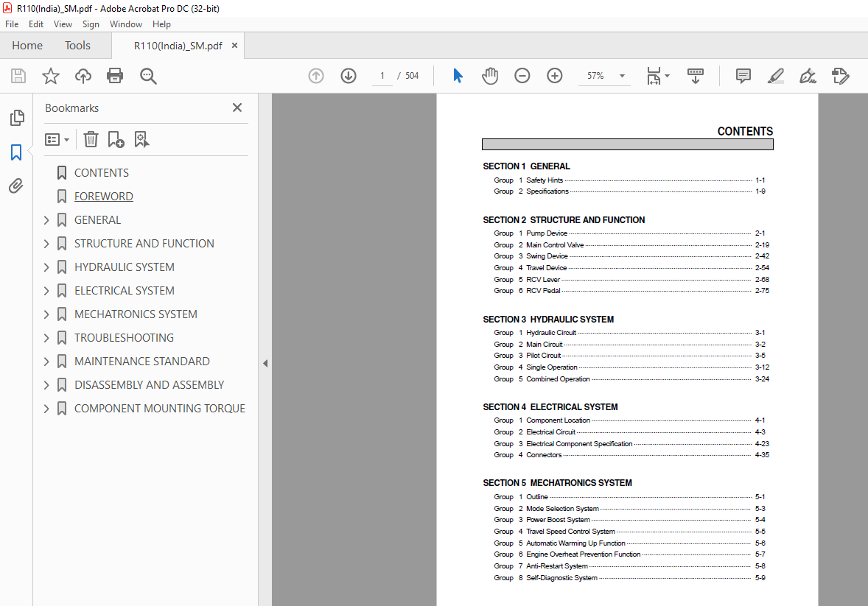Jump to CONTENTS bookmark

(101, 172)
